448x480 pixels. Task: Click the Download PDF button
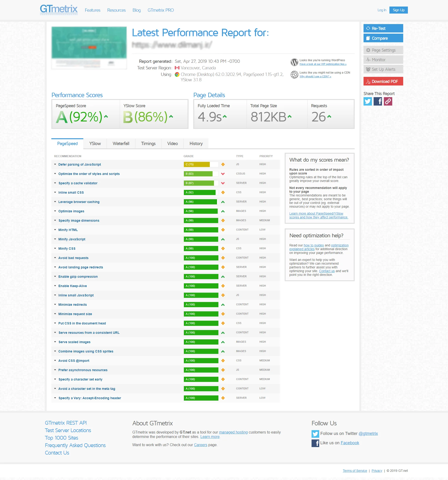(x=383, y=81)
